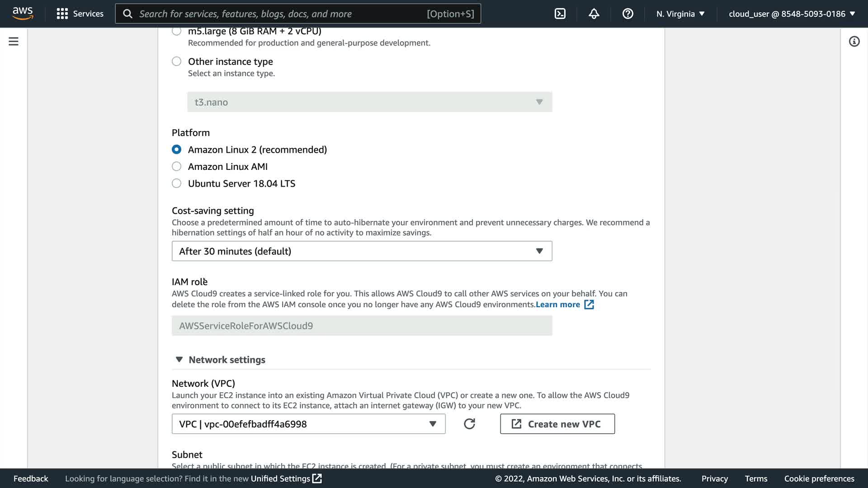Screen dimensions: 868x488
Task: Click the Create new VPC button
Action: click(x=557, y=424)
